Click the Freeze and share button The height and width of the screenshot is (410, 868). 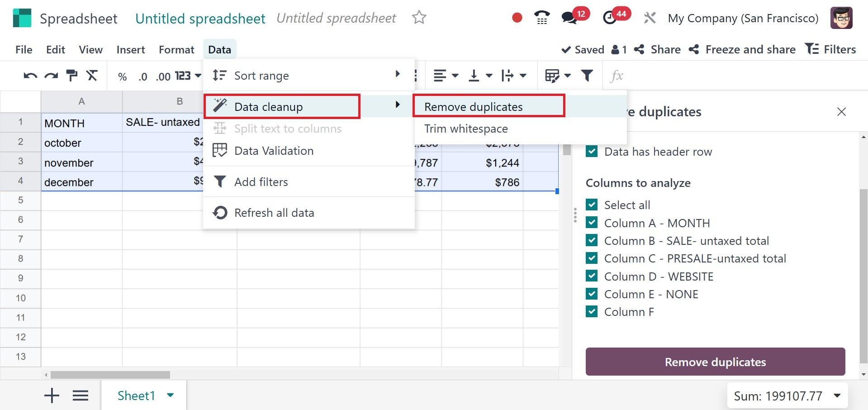point(742,49)
